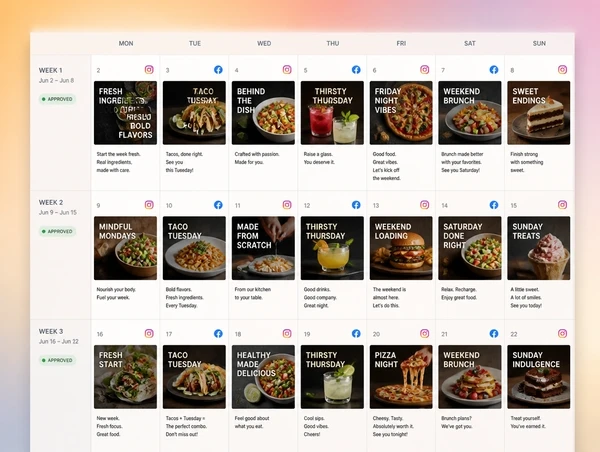Click the Facebook icon on June 5

pos(356,70)
